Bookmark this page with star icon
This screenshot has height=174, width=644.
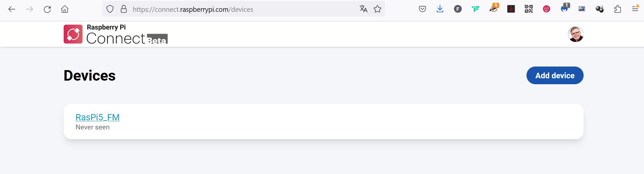[377, 9]
